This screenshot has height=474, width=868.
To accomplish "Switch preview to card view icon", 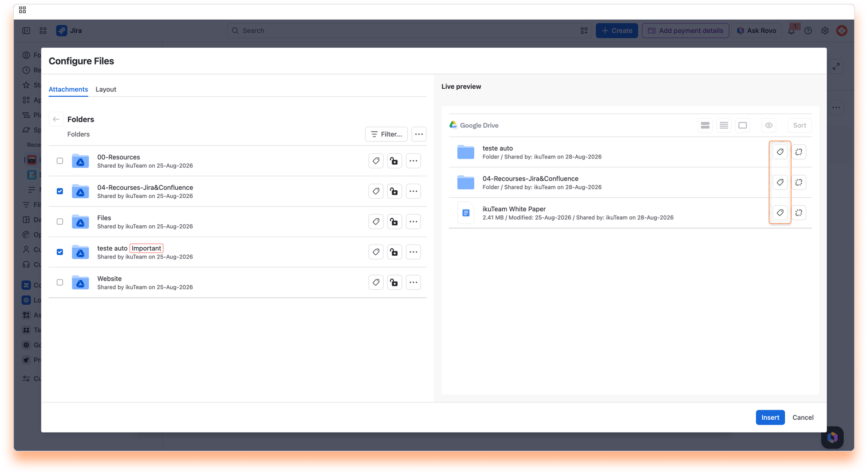I will pos(705,125).
